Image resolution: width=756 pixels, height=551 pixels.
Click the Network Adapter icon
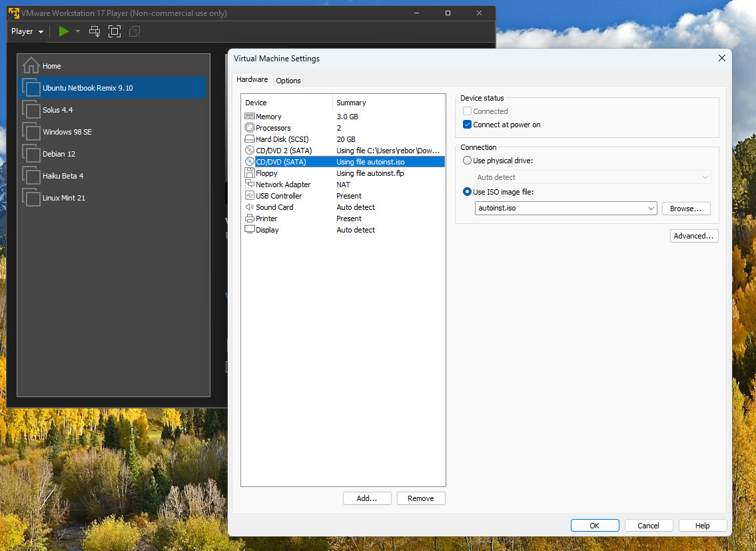coord(249,185)
